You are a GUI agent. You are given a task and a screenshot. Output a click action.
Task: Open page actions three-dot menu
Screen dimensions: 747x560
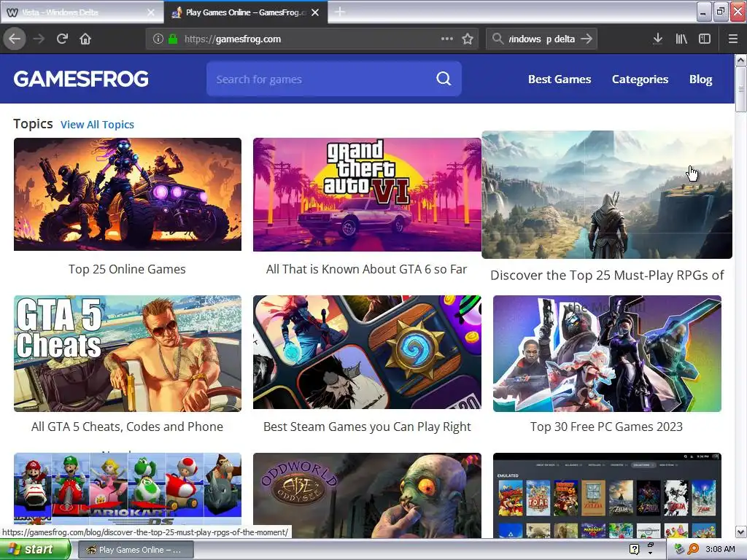pos(447,39)
